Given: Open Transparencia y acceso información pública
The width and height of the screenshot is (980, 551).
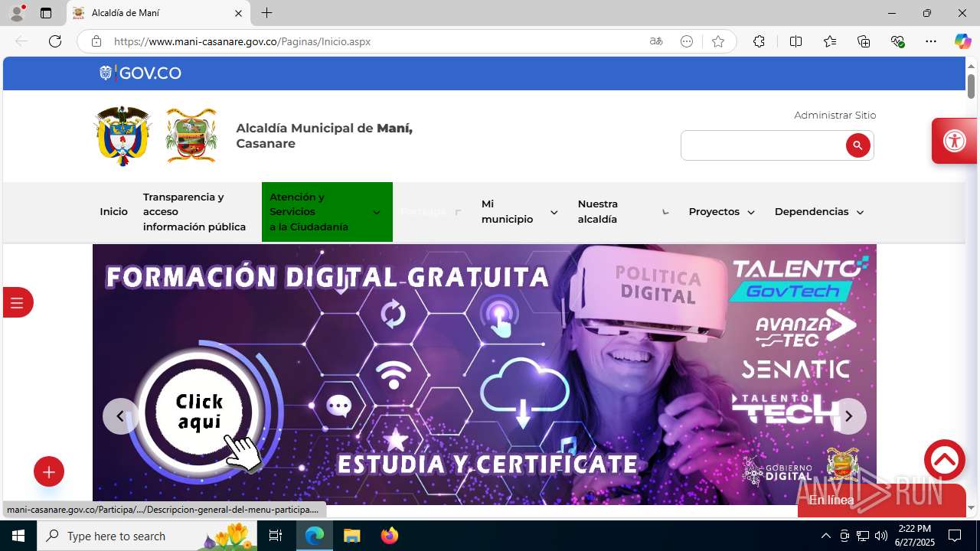Looking at the screenshot, I should click(x=194, y=212).
